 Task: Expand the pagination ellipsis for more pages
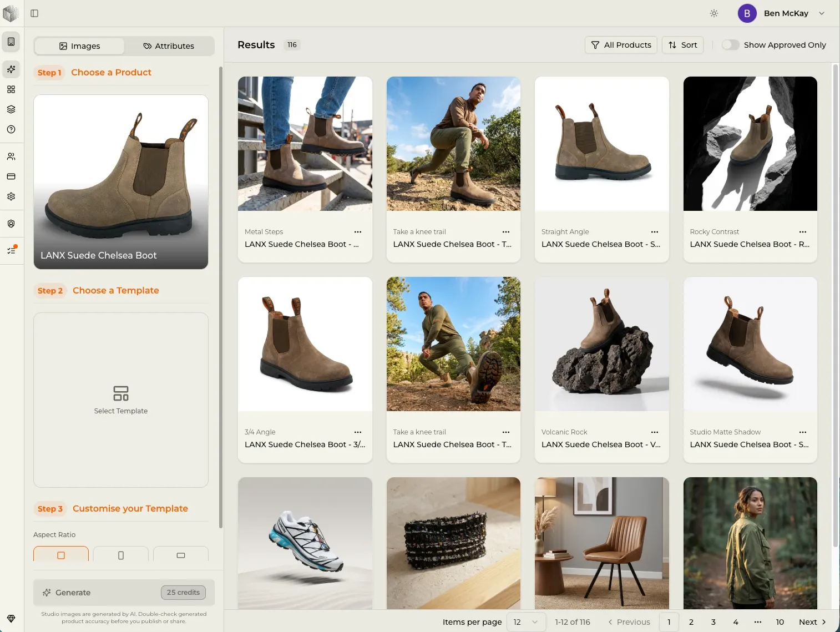pos(758,622)
